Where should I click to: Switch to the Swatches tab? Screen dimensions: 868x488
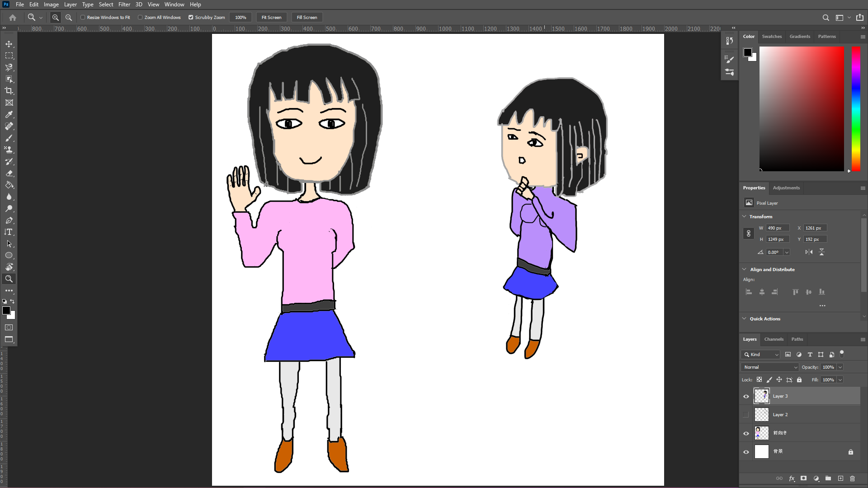click(772, 36)
